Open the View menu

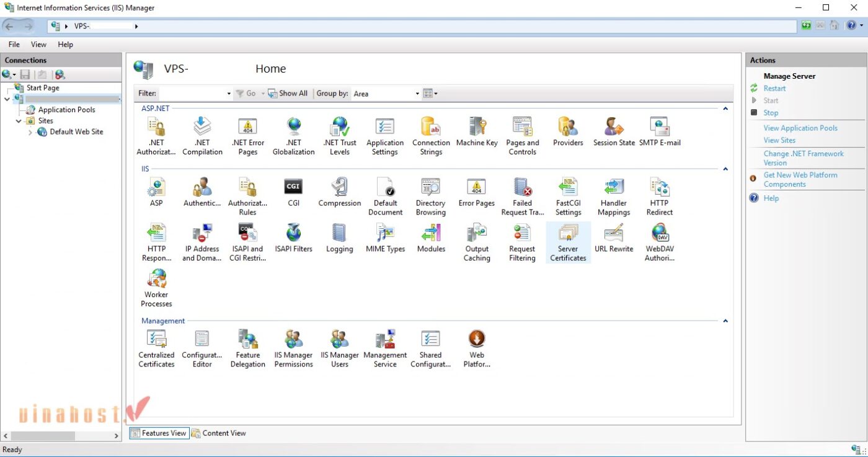point(38,44)
